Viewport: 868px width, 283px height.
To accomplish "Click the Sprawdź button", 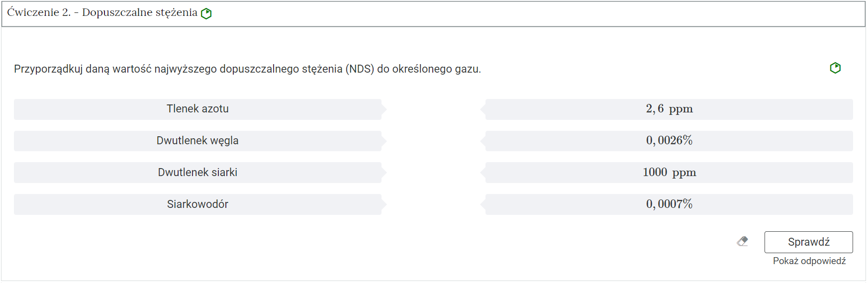I will coord(808,242).
